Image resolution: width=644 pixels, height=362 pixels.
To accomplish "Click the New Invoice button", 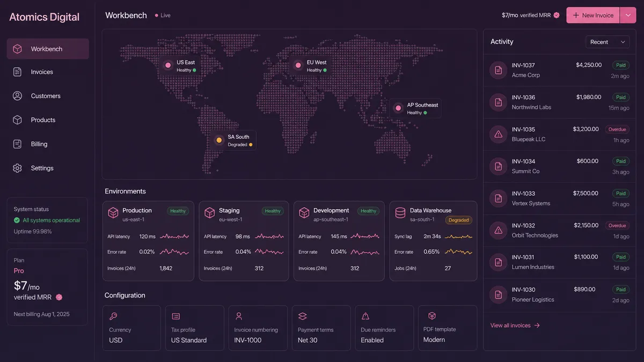I will [x=593, y=15].
